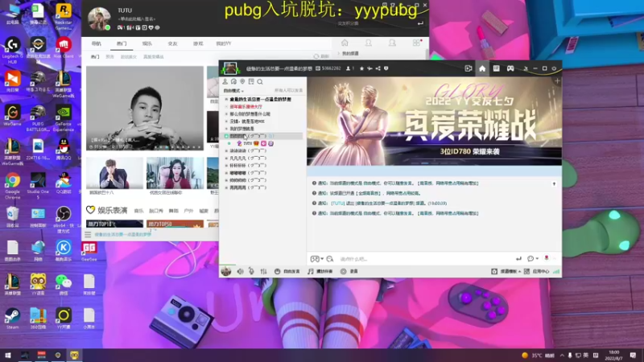Toggle the microphone icon in bottom bar

251,271
